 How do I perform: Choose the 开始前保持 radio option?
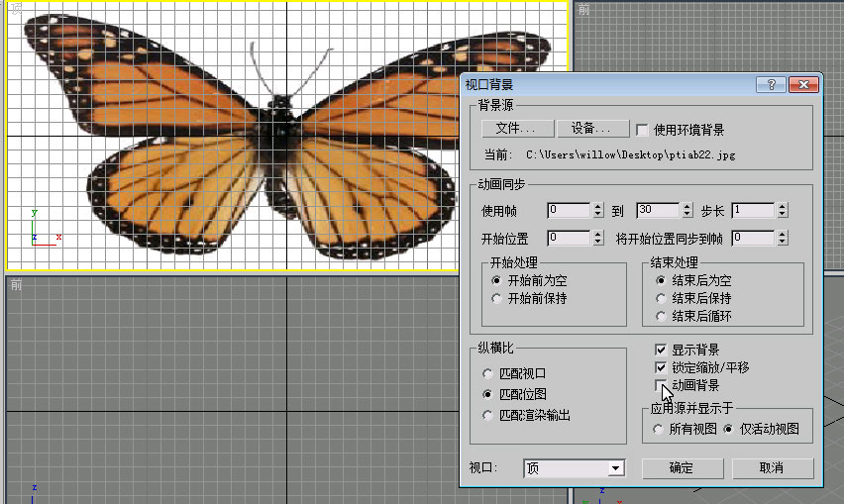click(x=497, y=299)
